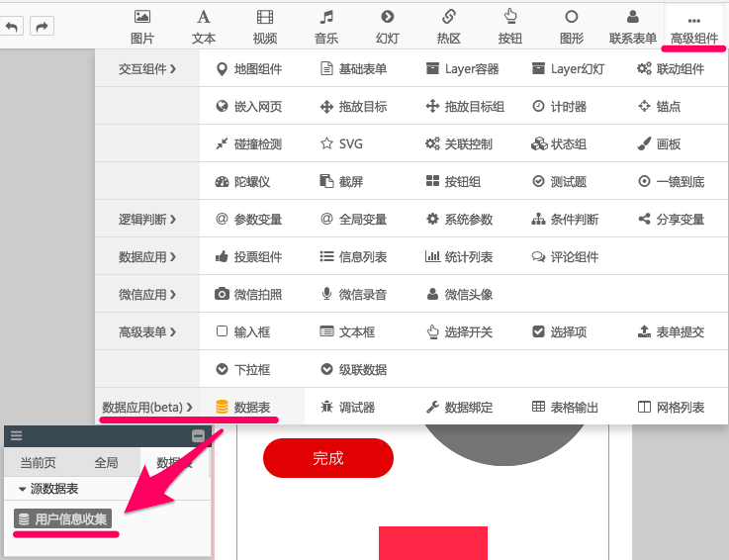Select the 音乐 music tool
Image resolution: width=729 pixels, height=560 pixels.
(x=326, y=26)
